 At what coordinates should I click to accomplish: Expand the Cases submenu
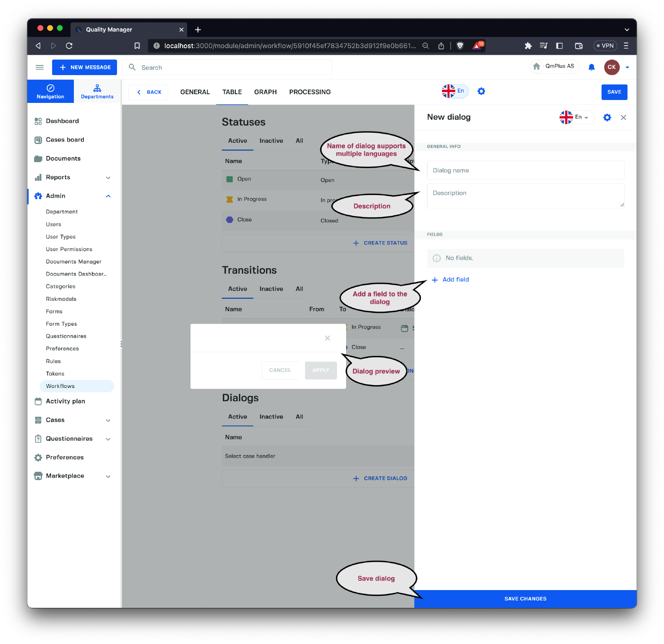click(x=108, y=420)
